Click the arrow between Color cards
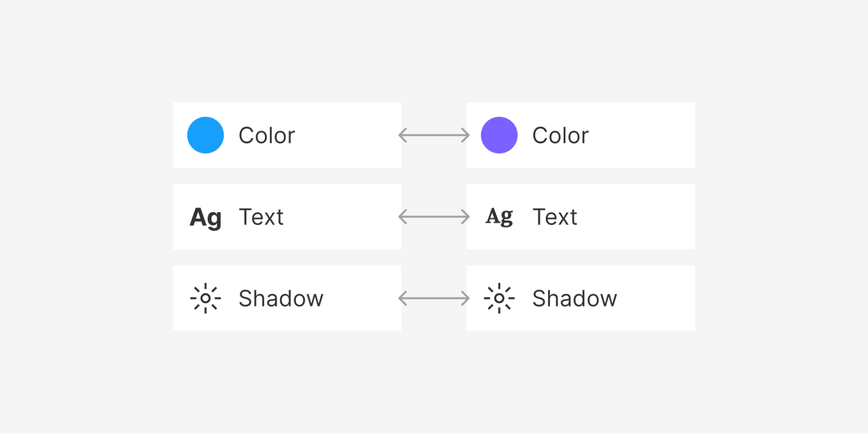This screenshot has width=868, height=434. [x=434, y=135]
